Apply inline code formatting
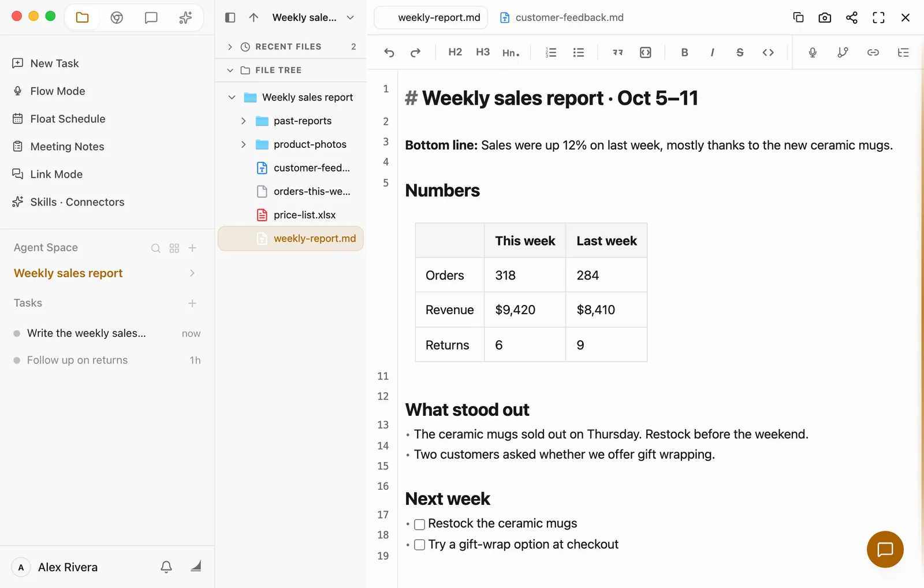 tap(768, 53)
